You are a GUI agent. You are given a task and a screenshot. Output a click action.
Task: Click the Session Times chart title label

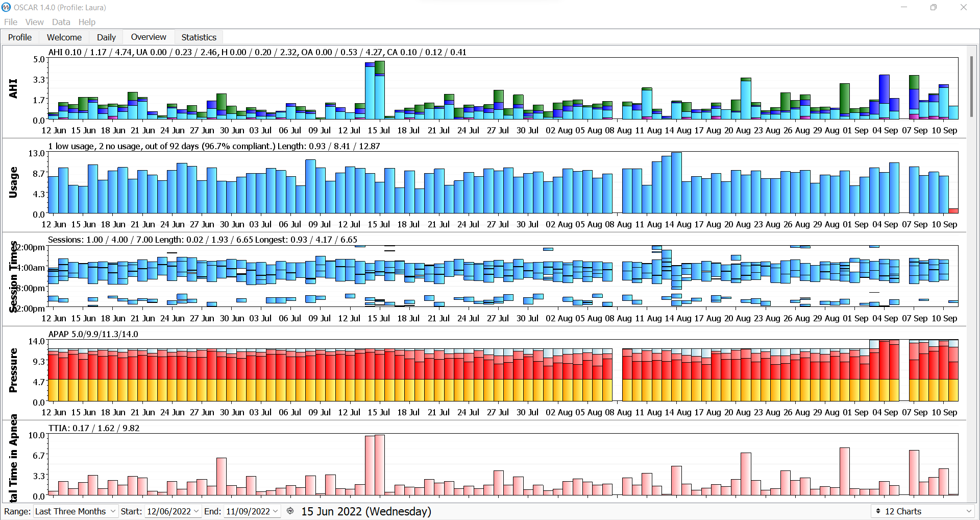pyautogui.click(x=13, y=276)
